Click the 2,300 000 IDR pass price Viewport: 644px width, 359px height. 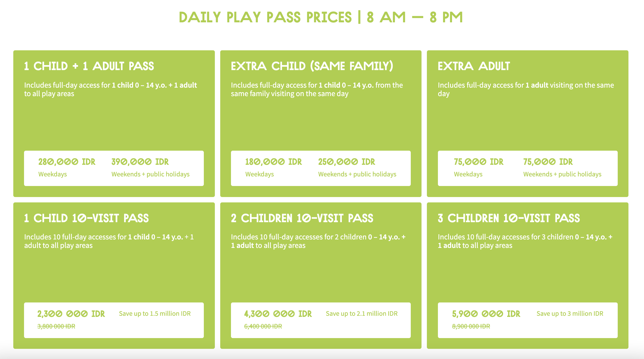71,314
